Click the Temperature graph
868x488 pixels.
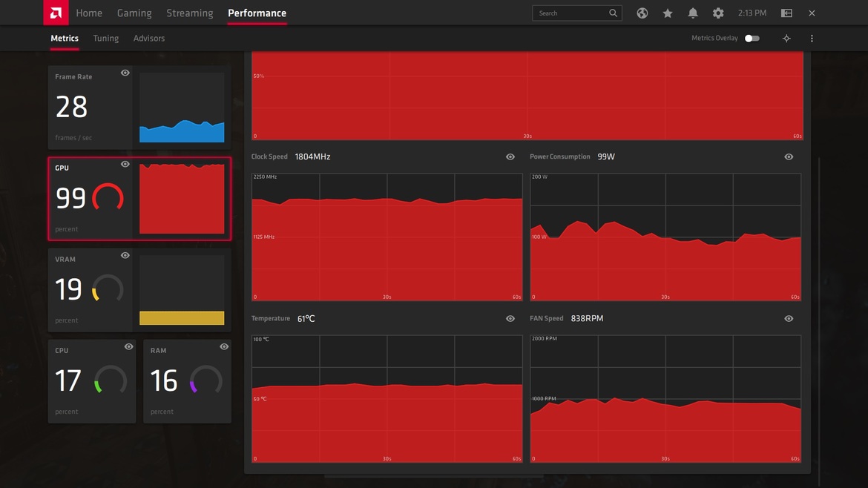[x=387, y=399]
